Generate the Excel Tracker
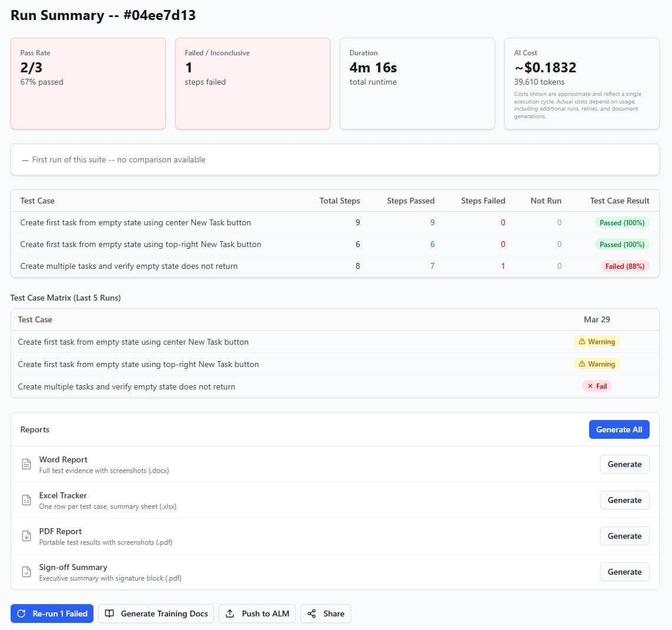This screenshot has height=630, width=672. click(x=624, y=500)
